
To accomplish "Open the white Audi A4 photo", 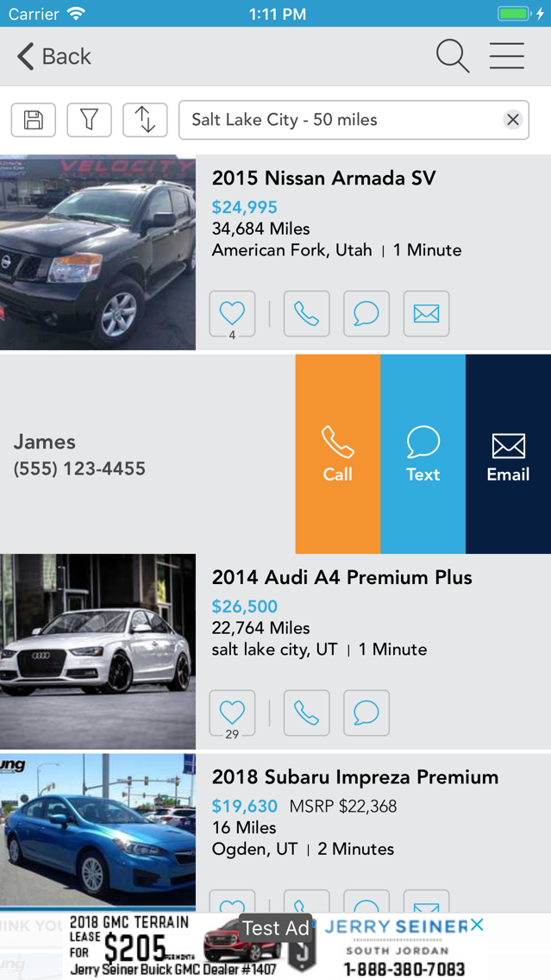I will 97,651.
